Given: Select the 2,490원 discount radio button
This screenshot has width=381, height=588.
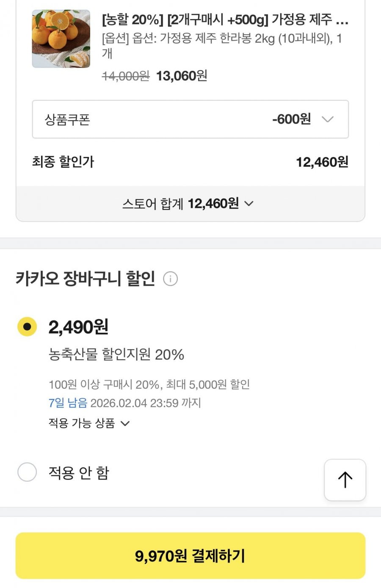Looking at the screenshot, I should click(x=27, y=327).
